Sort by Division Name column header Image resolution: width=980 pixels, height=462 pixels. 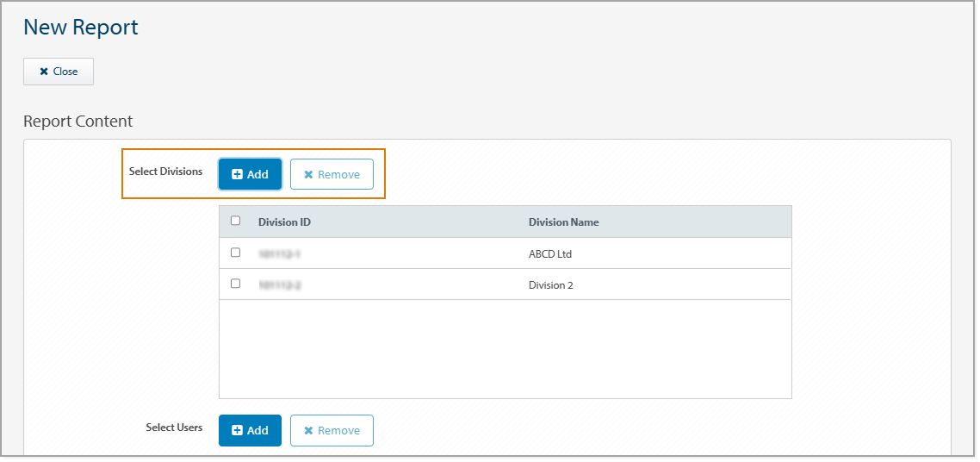point(563,222)
